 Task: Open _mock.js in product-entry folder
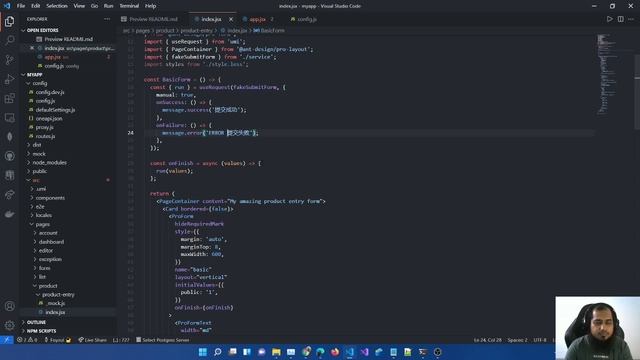pyautogui.click(x=56, y=303)
